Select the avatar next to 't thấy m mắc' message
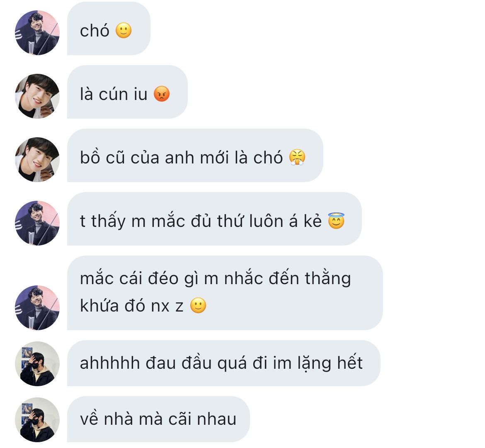The height and width of the screenshot is (448, 485). click(x=37, y=223)
